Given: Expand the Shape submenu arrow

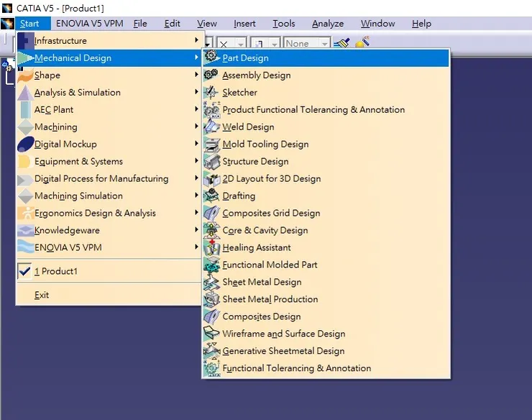Looking at the screenshot, I should tap(196, 75).
